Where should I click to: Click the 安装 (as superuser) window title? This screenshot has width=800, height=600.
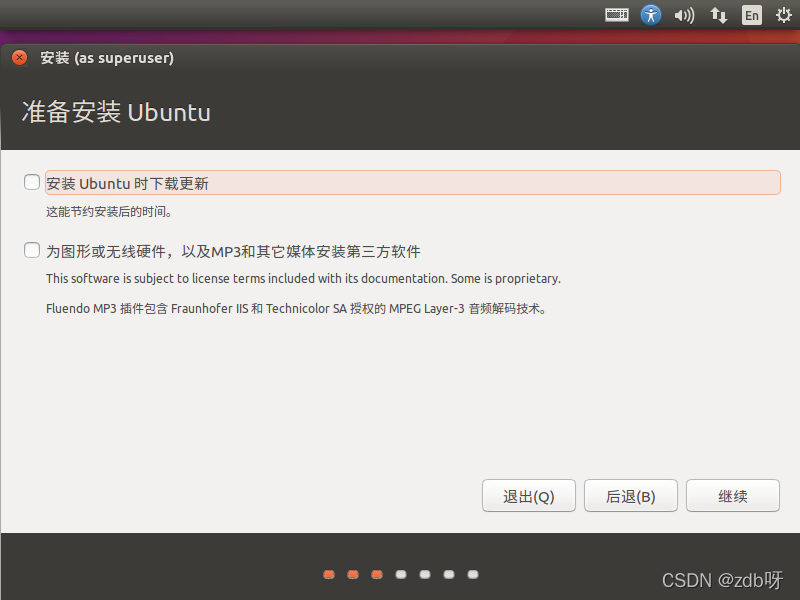pyautogui.click(x=107, y=58)
